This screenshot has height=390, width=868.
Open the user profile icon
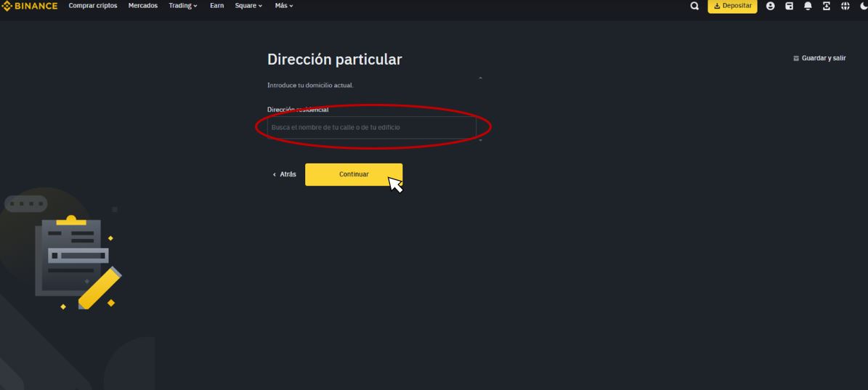(x=770, y=6)
